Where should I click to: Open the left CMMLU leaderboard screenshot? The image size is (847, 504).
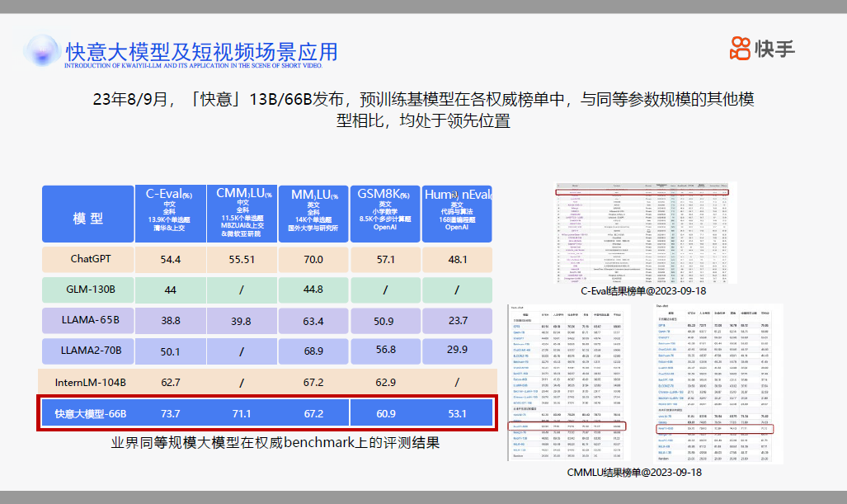(x=569, y=383)
